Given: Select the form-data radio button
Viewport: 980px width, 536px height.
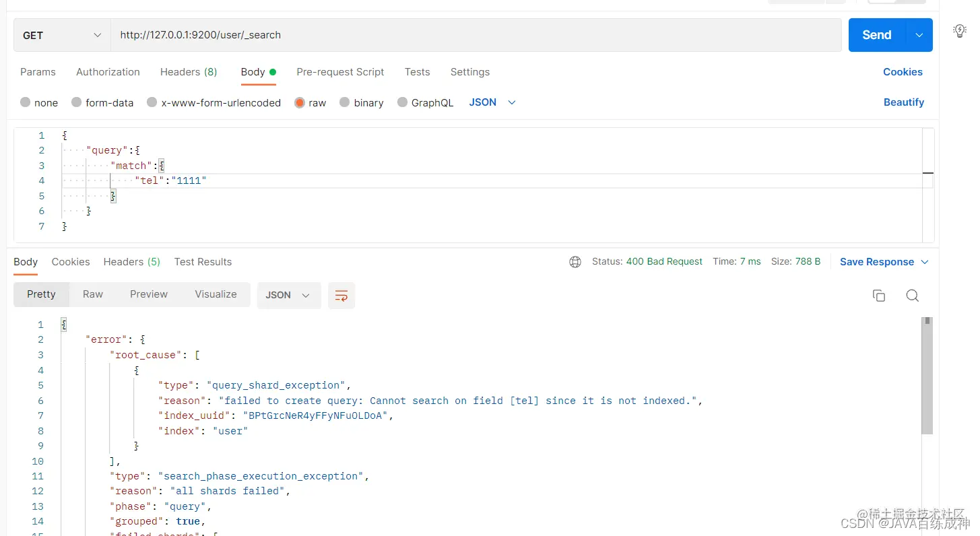Looking at the screenshot, I should [77, 102].
